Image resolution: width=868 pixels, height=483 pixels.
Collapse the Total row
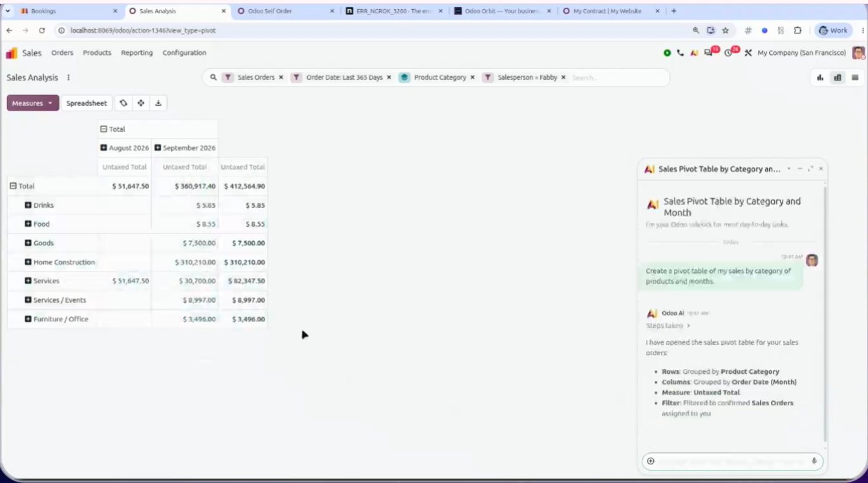click(x=13, y=186)
